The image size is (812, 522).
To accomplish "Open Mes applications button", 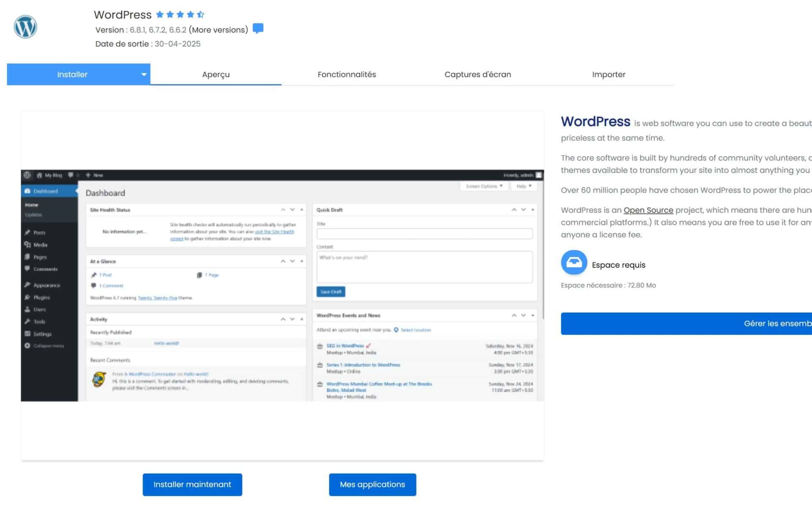I will 373,484.
